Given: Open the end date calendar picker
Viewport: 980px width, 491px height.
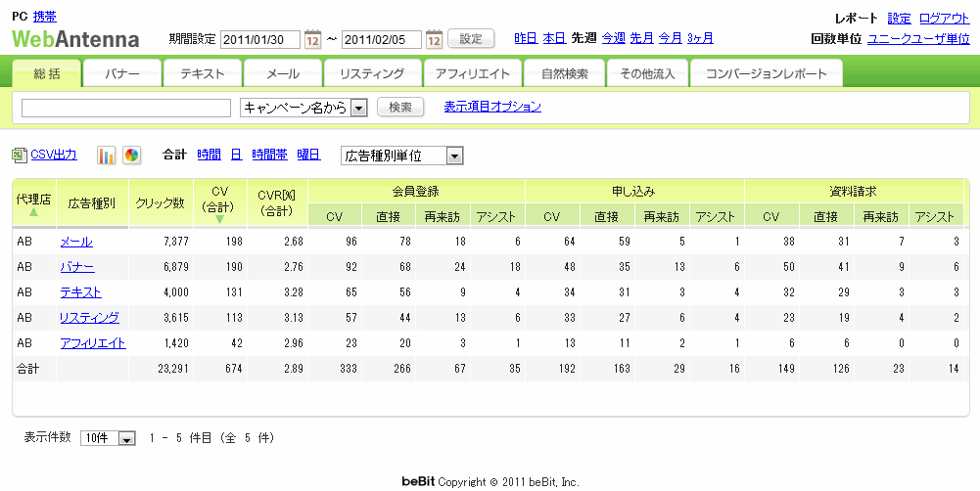Looking at the screenshot, I should tap(434, 39).
